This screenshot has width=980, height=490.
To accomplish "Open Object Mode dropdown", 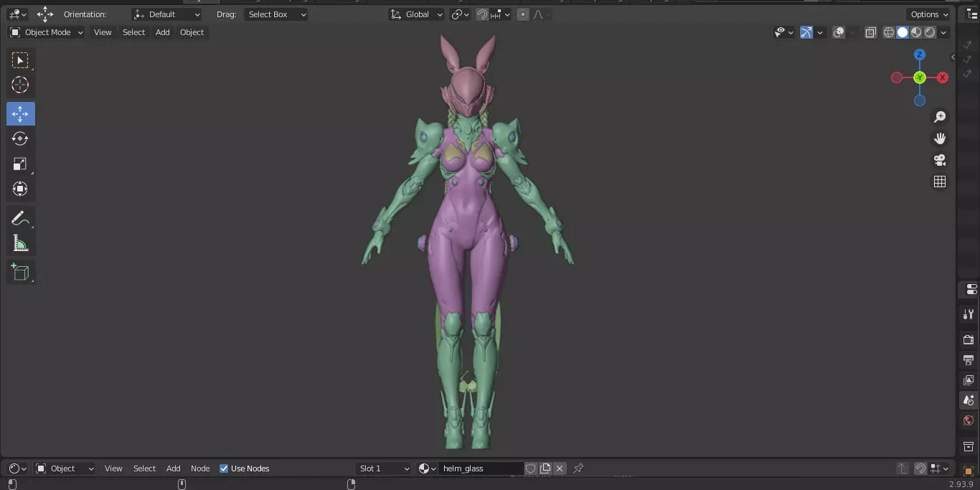I will [47, 32].
